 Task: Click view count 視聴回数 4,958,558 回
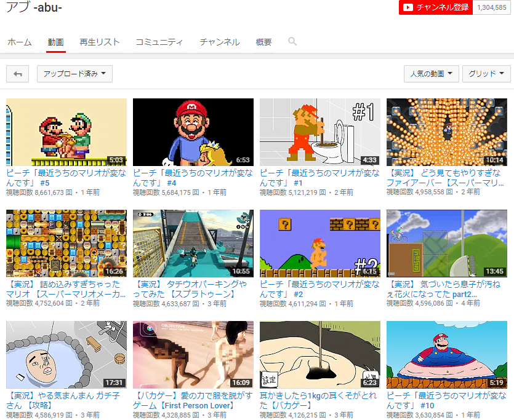[x=420, y=192]
